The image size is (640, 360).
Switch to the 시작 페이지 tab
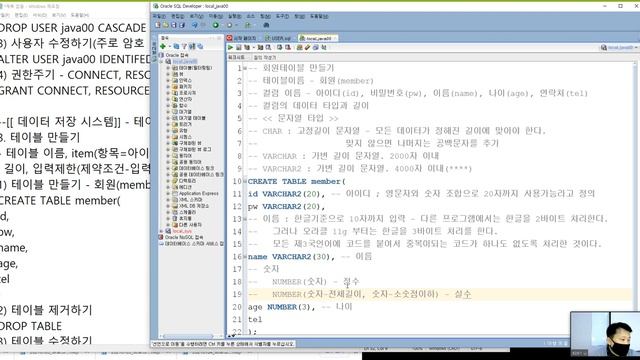tap(242, 38)
